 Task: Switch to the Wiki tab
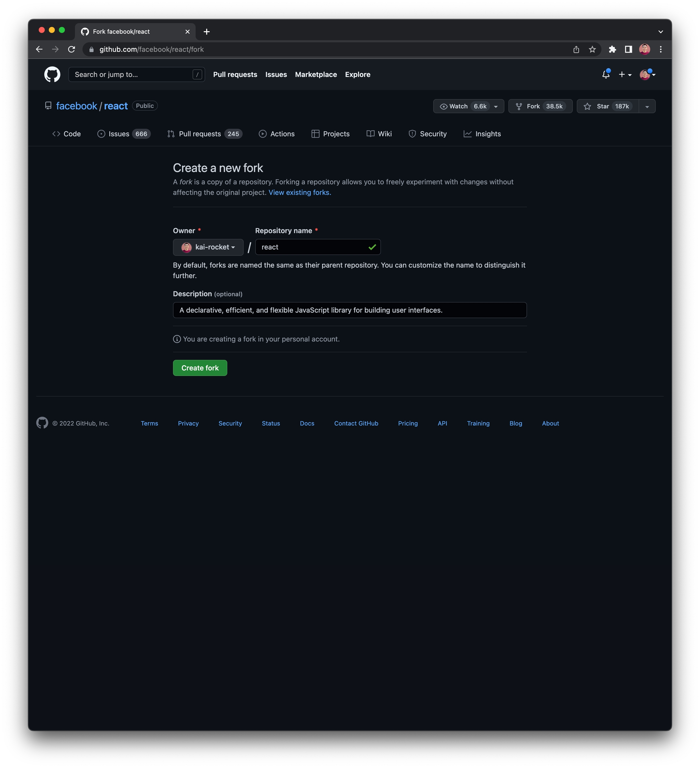(379, 134)
